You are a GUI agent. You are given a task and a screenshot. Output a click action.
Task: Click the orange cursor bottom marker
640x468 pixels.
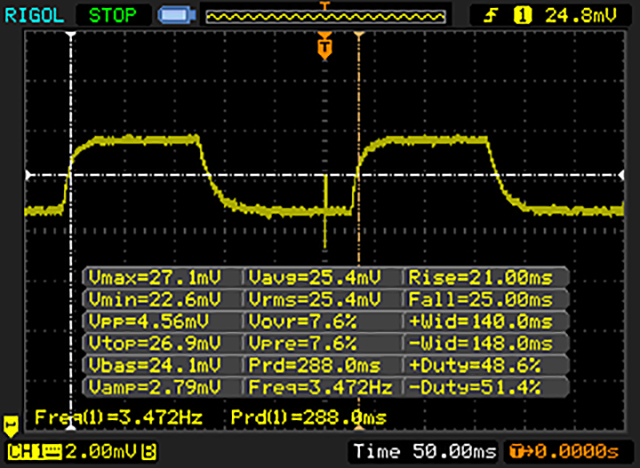click(359, 427)
